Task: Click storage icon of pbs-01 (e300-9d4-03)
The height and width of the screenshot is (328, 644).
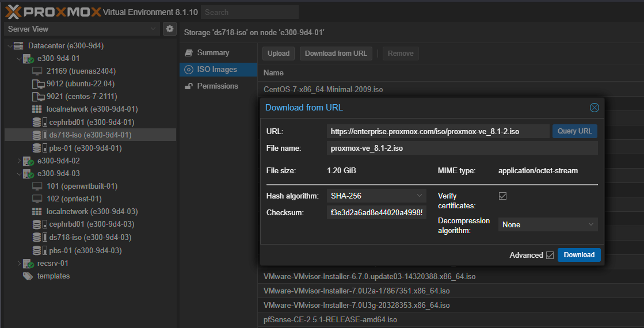Action: (40, 250)
